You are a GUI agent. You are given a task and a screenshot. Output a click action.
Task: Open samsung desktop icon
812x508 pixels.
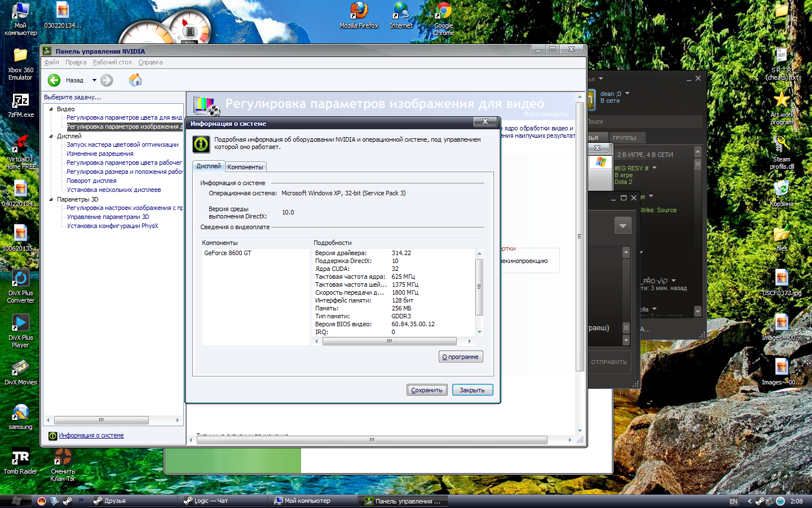click(20, 417)
